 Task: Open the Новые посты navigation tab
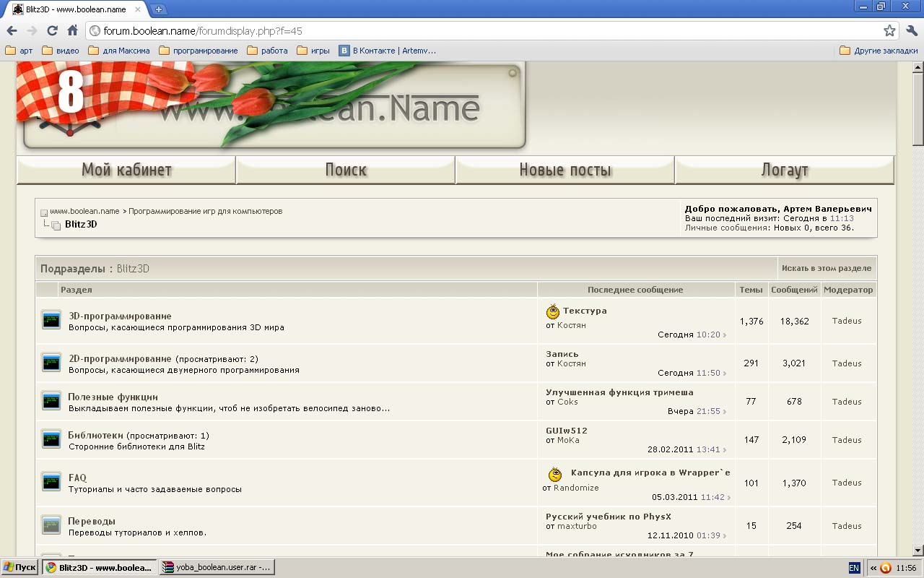[565, 171]
